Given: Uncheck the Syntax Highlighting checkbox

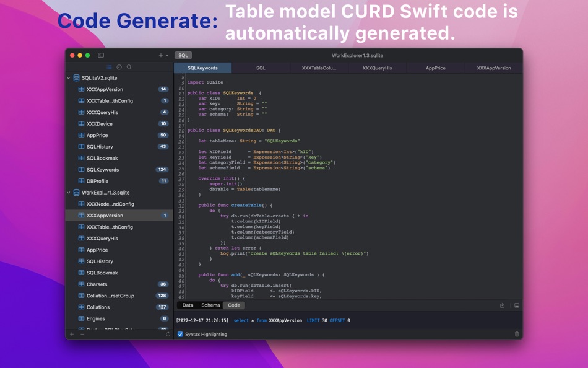Looking at the screenshot, I should tap(180, 334).
